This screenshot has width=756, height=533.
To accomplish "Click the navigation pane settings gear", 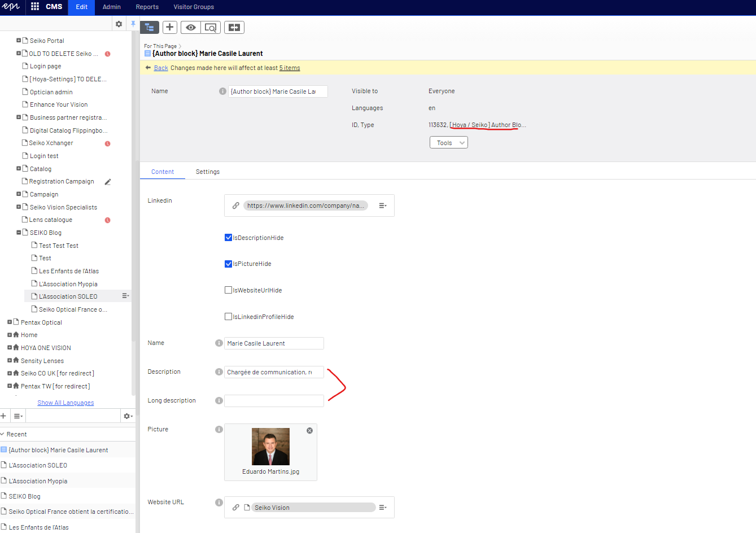I will pyautogui.click(x=119, y=24).
